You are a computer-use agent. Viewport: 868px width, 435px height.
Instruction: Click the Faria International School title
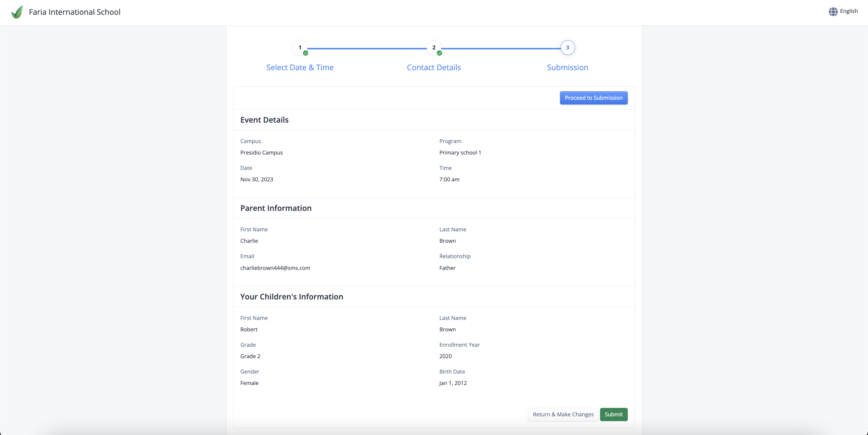point(74,12)
